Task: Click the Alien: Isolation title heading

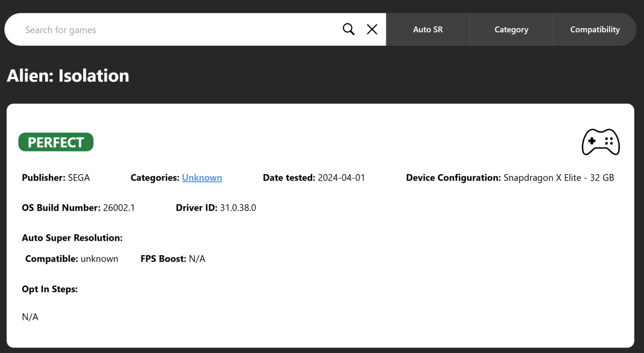Action: [68, 76]
